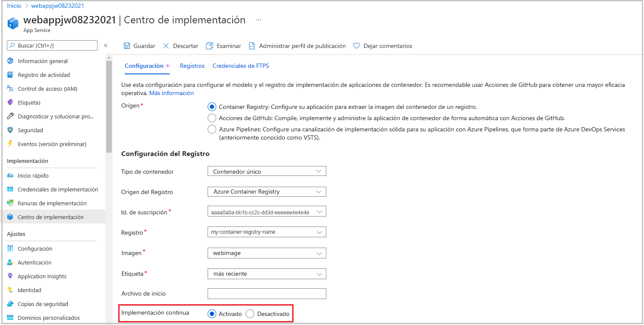Click the Dejar comentarios heart icon
644x325 pixels.
[357, 46]
